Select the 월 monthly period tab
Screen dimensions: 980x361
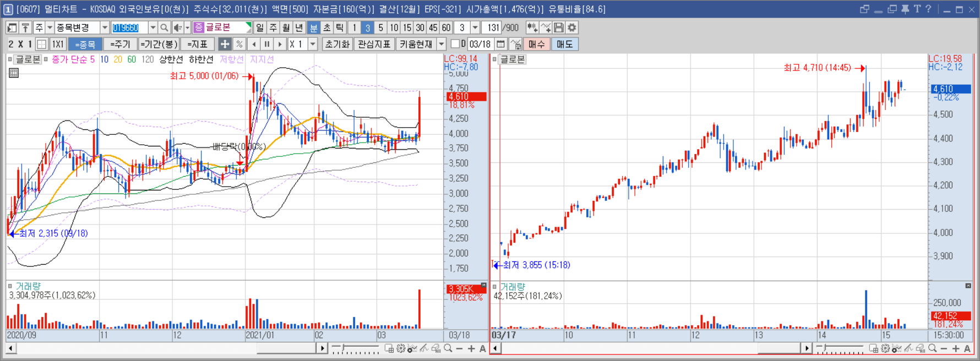click(286, 28)
